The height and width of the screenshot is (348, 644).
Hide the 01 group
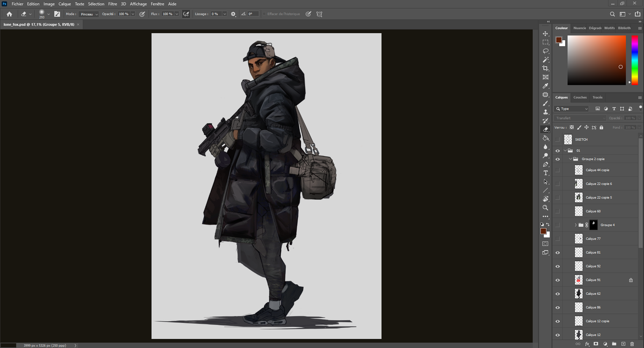pos(558,151)
